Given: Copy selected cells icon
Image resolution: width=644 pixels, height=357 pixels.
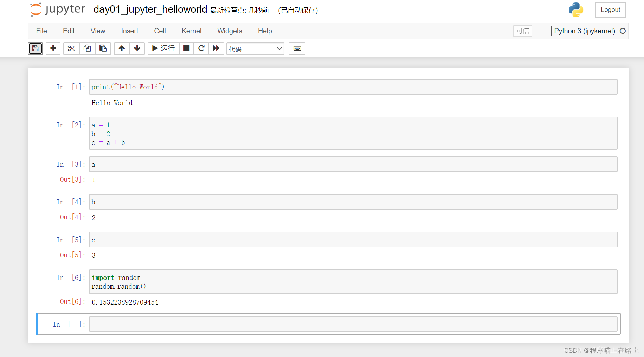Looking at the screenshot, I should pos(87,49).
